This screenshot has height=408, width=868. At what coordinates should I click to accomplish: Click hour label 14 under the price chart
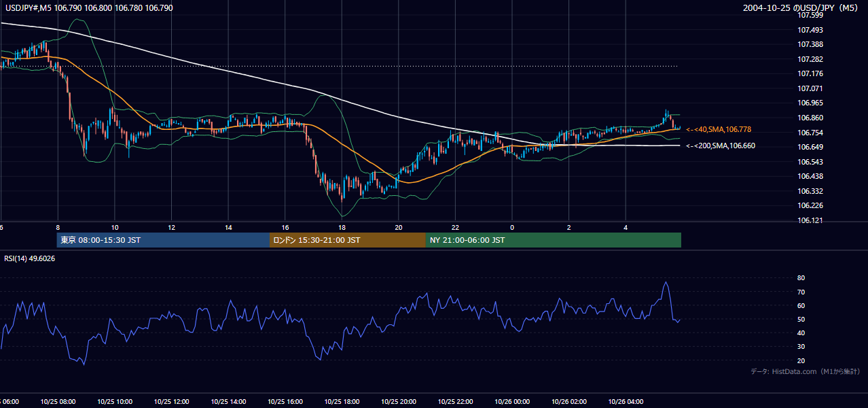[228, 228]
